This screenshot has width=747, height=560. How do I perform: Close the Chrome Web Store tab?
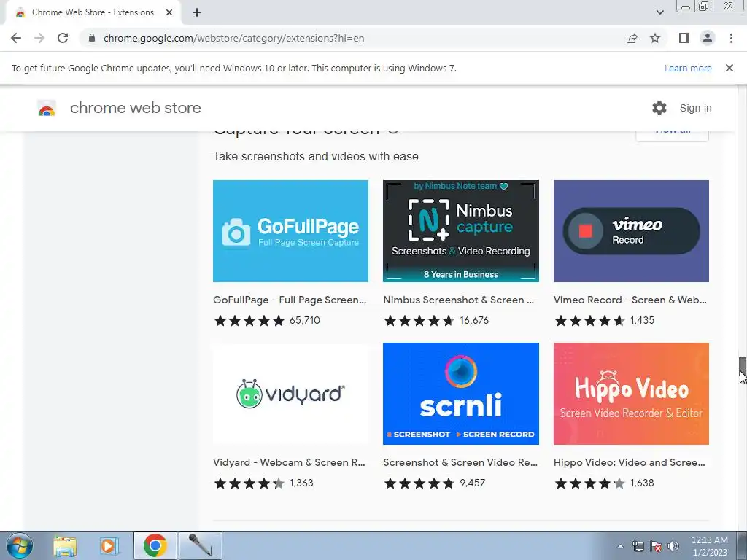169,12
